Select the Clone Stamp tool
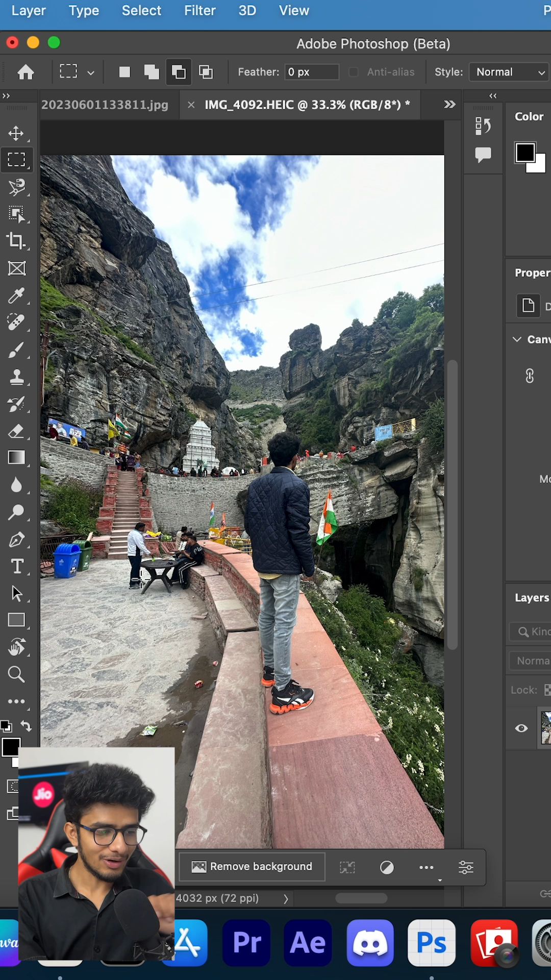The height and width of the screenshot is (980, 551). (x=16, y=377)
